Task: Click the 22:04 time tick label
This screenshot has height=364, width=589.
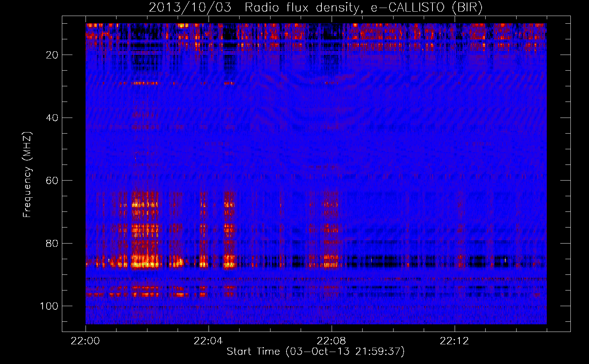Action: (x=208, y=341)
